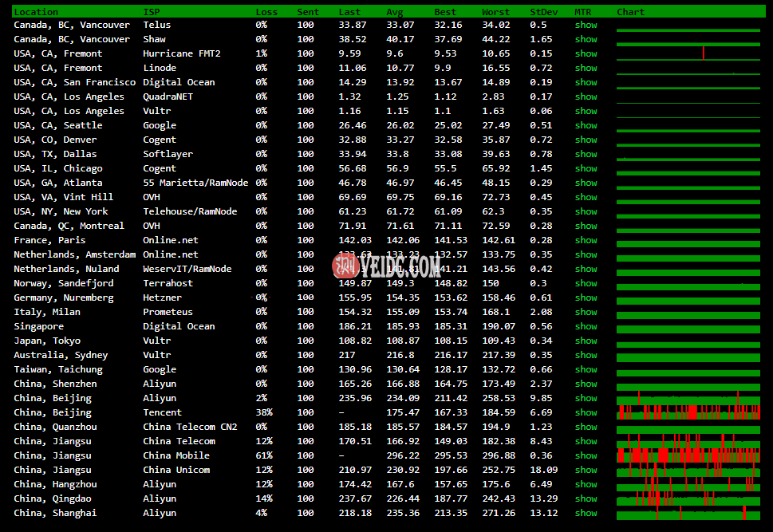Open show link for Germany, Nuremberg Hetzner

click(586, 298)
